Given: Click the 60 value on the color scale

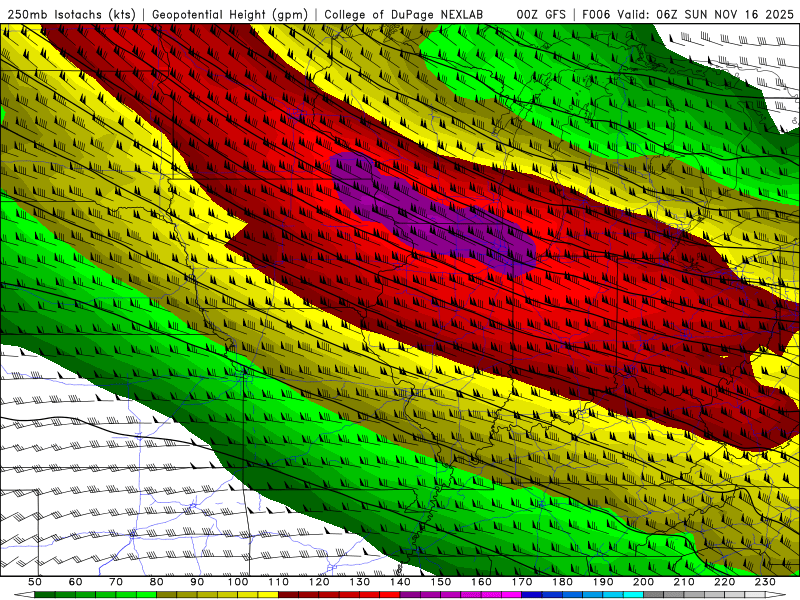Looking at the screenshot, I should coord(76,582).
